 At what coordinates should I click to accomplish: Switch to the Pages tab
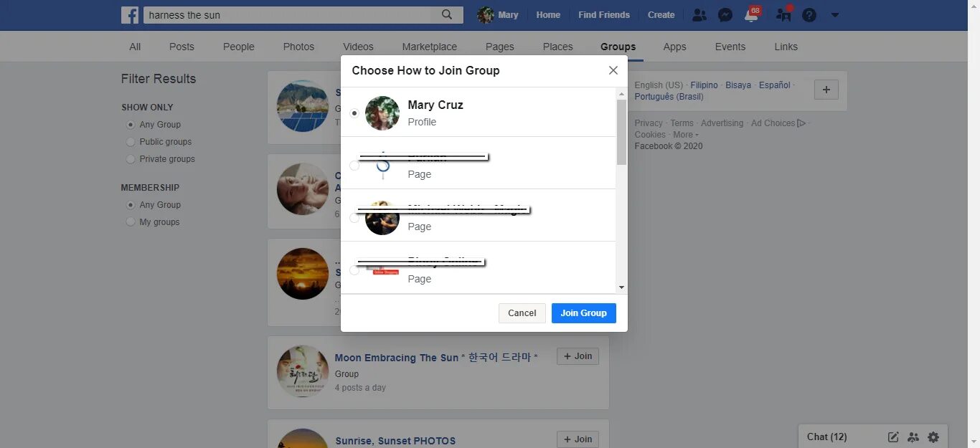point(499,47)
